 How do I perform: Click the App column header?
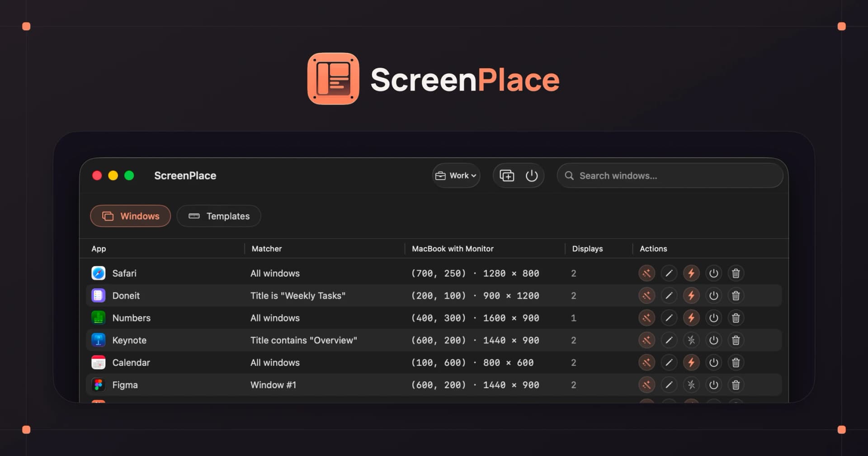(x=99, y=249)
